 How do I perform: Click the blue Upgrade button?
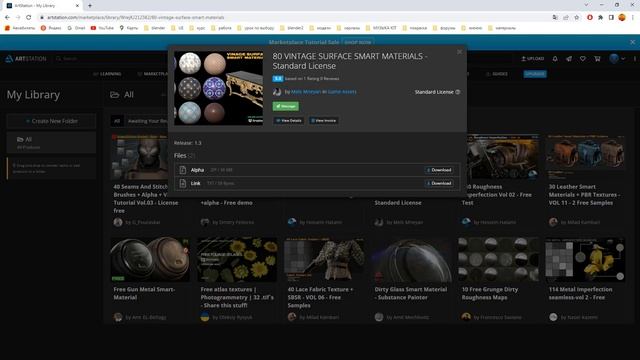535,74
